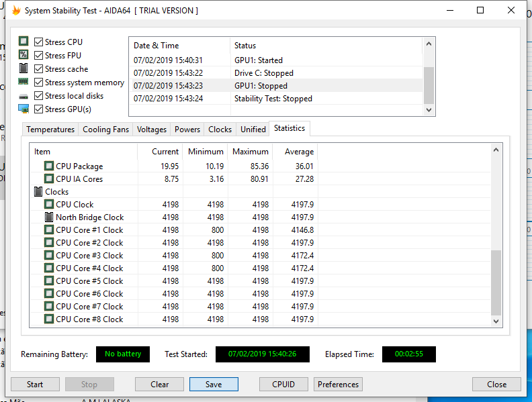This screenshot has width=532, height=402.
Task: Click the CPU Core #4 Clock icon
Action: click(x=49, y=268)
